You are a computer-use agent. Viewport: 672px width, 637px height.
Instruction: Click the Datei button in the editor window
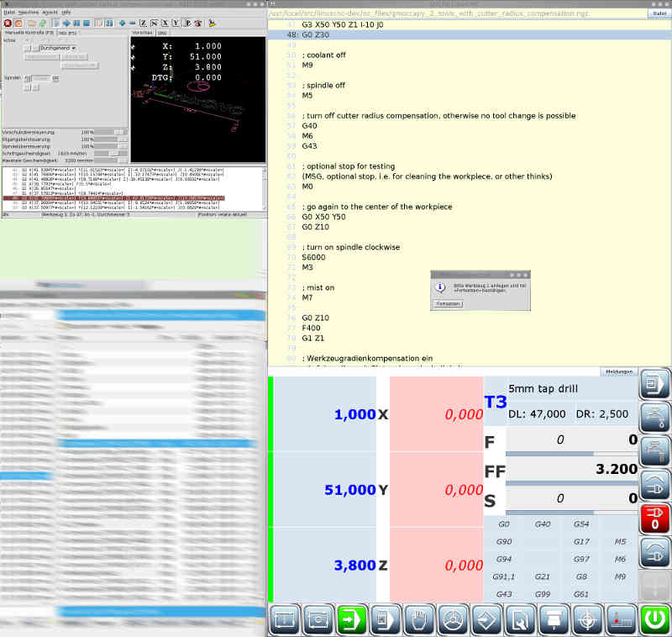(659, 13)
